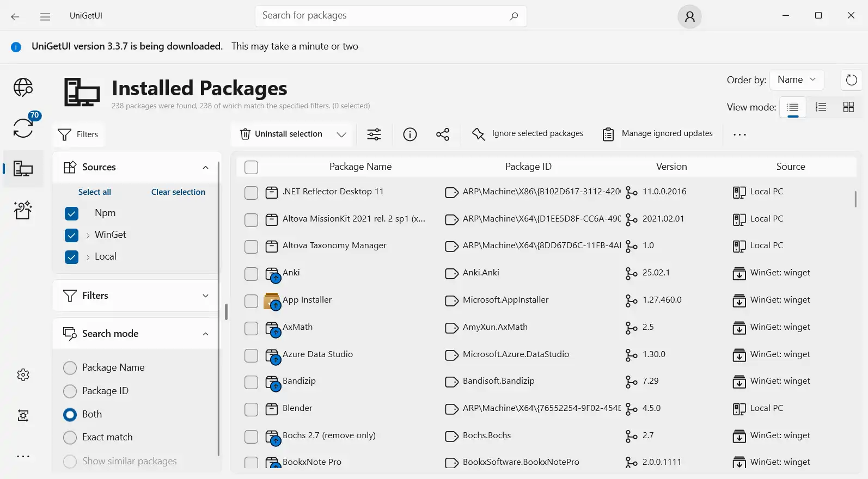868x479 pixels.
Task: Open Software Updates icon with 70 badge
Action: tap(23, 128)
